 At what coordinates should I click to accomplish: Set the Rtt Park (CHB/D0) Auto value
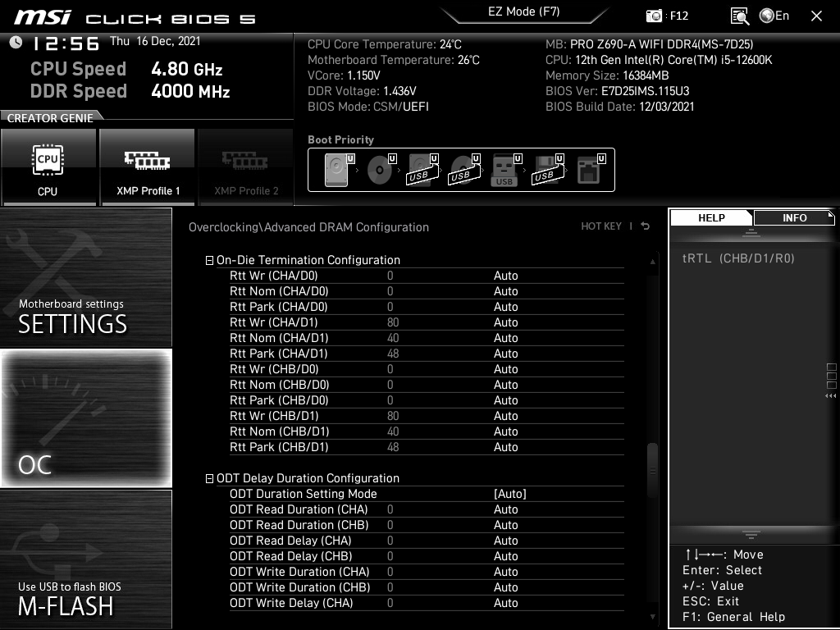tap(505, 400)
